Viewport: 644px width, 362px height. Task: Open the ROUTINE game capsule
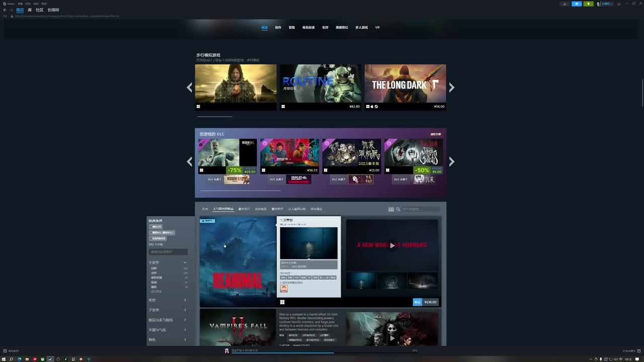320,87
